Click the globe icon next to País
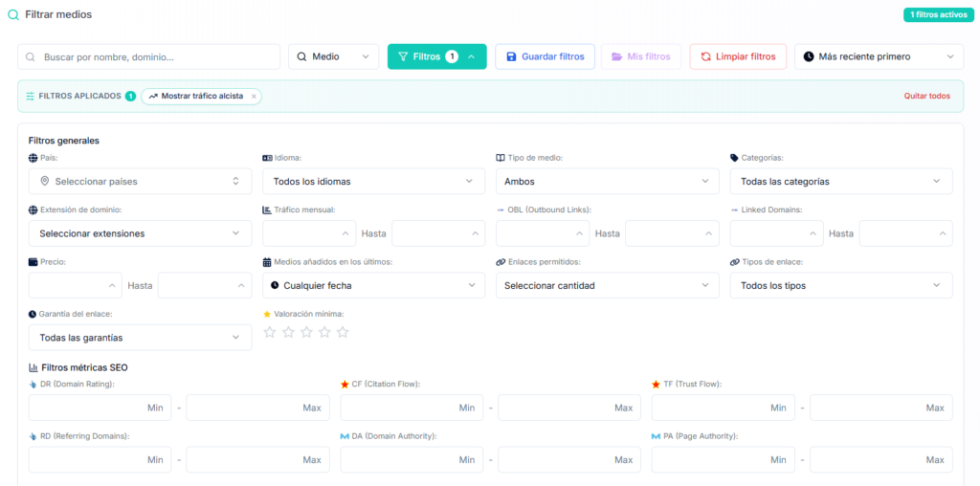Screen dimensions: 980x486 click(x=33, y=158)
